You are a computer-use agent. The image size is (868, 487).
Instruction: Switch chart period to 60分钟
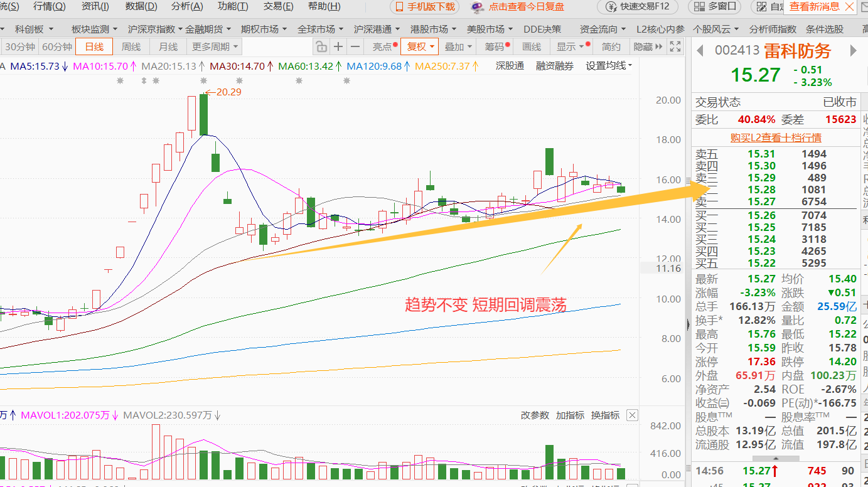click(56, 47)
